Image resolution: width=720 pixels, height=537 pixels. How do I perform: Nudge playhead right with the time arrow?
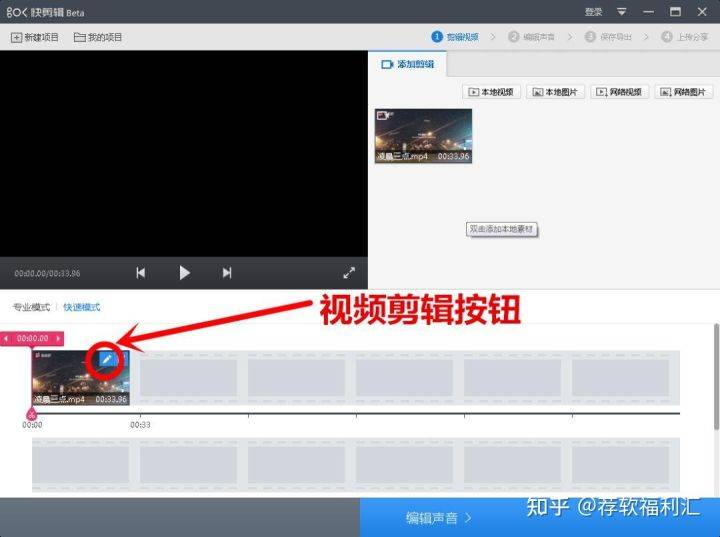[x=58, y=338]
